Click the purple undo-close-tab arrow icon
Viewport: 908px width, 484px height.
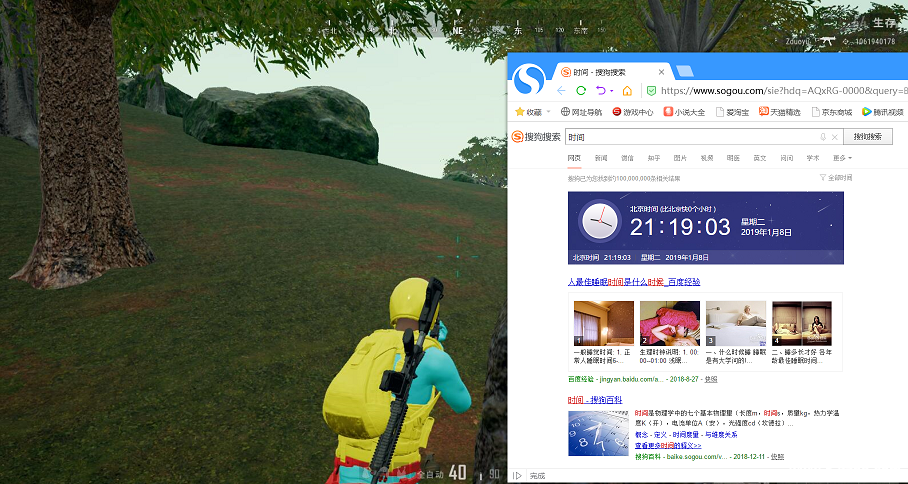(x=601, y=91)
